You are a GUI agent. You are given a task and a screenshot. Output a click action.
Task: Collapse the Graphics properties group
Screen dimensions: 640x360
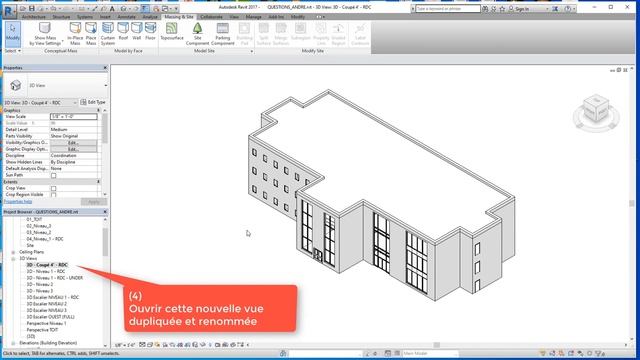click(x=98, y=110)
